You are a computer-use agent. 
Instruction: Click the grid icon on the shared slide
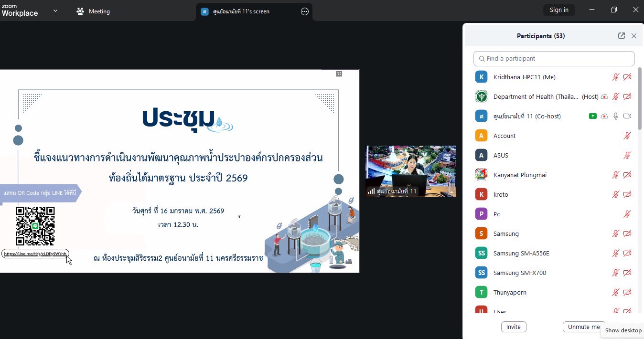tap(339, 74)
